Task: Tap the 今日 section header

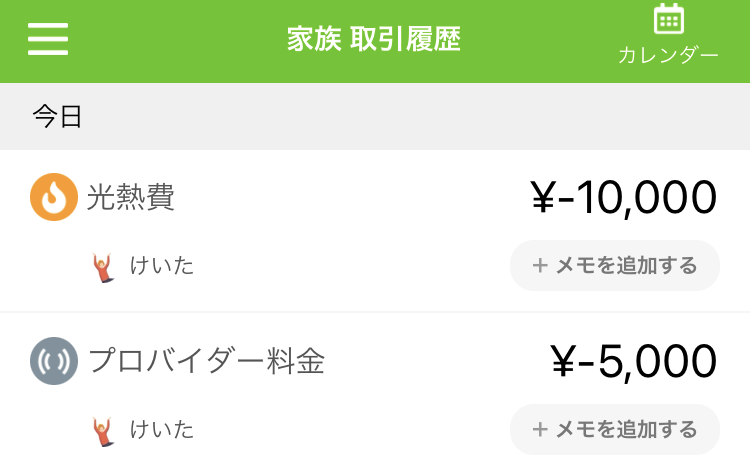Action: point(375,116)
